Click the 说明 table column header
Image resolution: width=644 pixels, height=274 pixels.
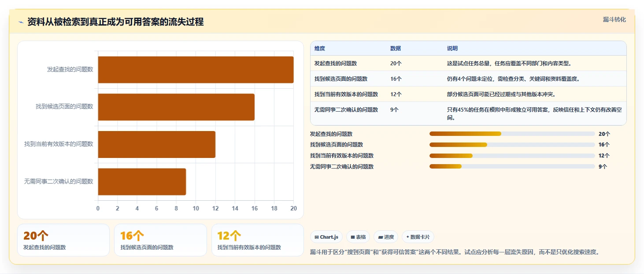click(x=452, y=49)
